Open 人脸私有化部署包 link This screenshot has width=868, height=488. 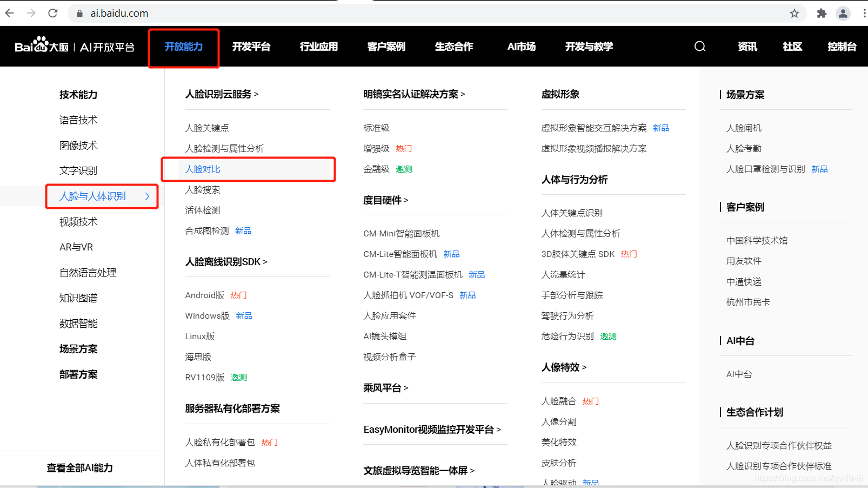[x=220, y=443]
